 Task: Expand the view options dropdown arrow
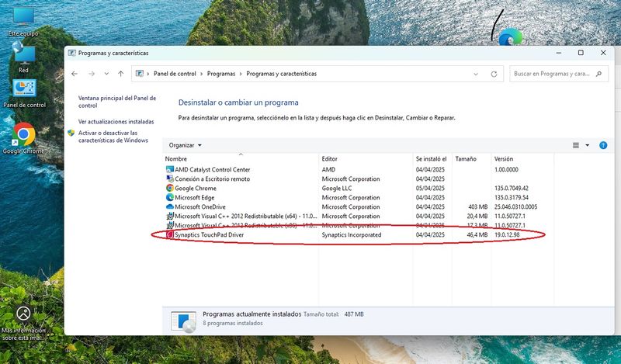588,145
